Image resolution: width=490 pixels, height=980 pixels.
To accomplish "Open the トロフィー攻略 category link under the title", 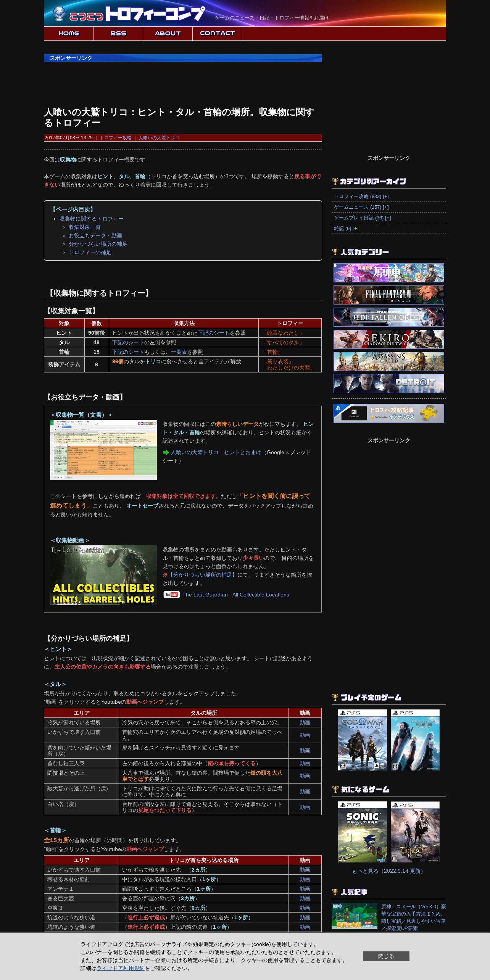I will [x=116, y=138].
